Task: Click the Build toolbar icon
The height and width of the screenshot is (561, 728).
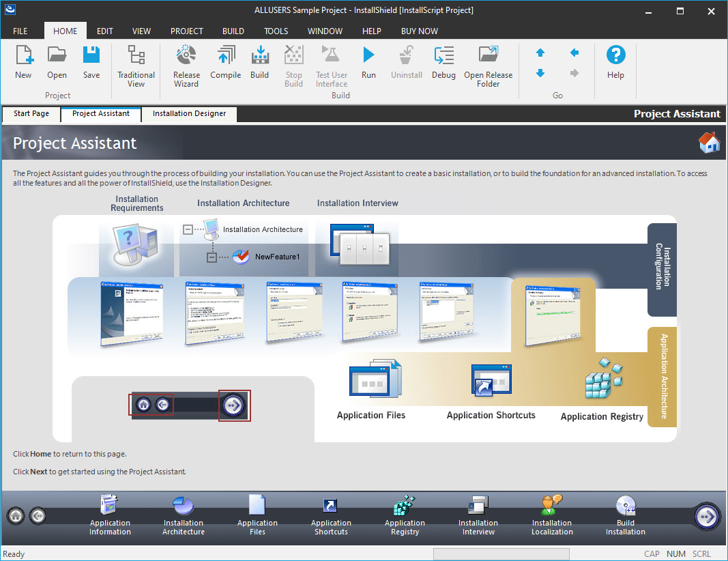Action: pos(260,55)
